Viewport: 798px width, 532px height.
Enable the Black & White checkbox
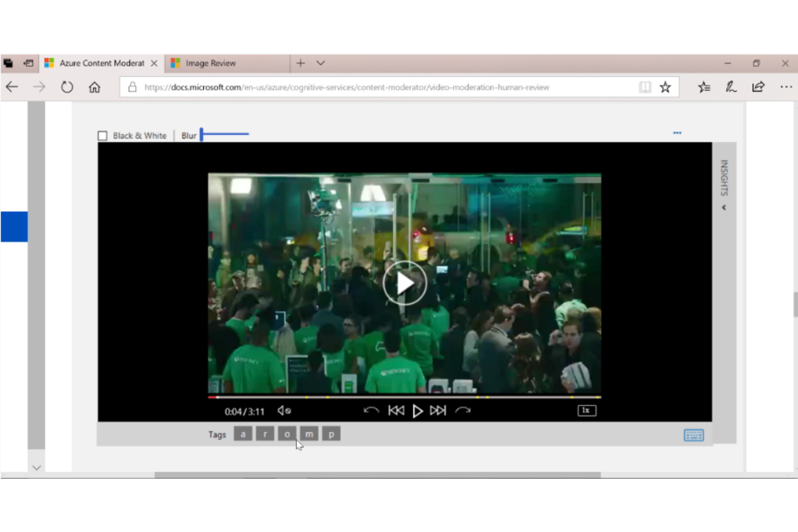(102, 136)
